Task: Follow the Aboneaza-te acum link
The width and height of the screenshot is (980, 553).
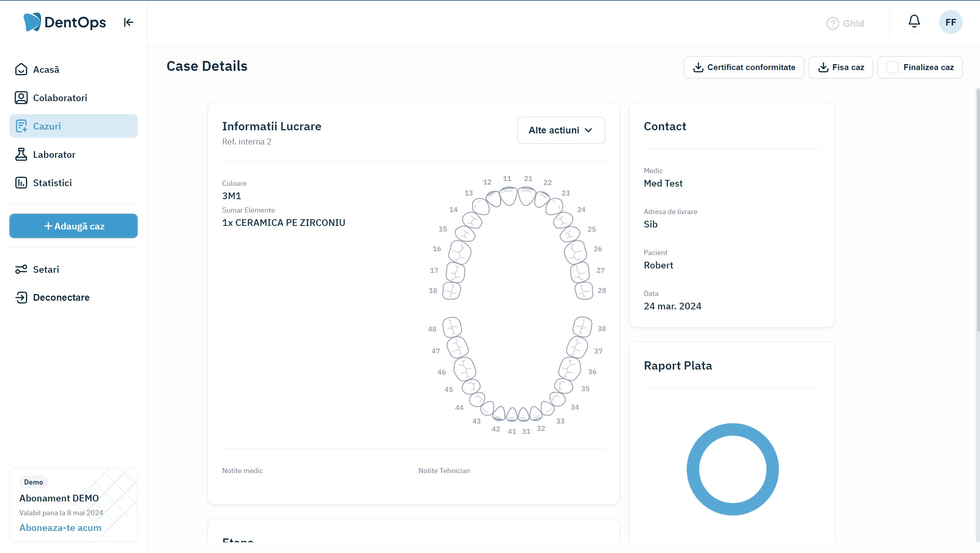Action: coord(60,527)
